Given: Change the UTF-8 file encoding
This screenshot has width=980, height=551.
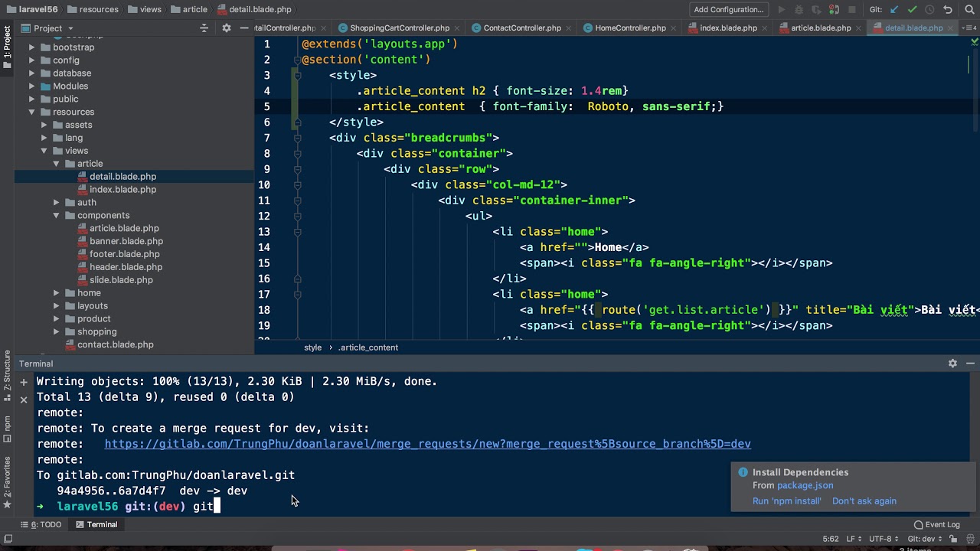Looking at the screenshot, I should point(883,539).
